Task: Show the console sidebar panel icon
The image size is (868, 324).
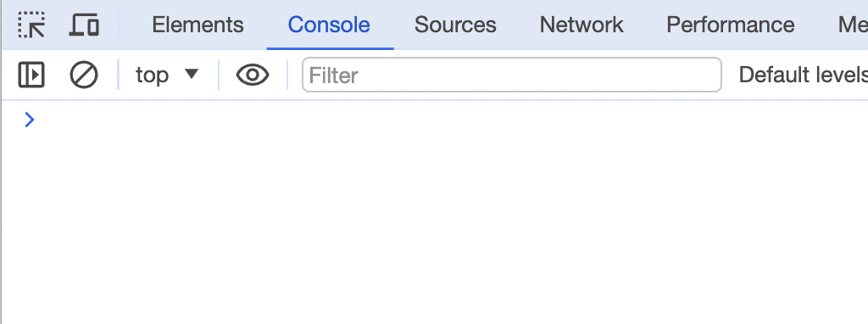Action: 31,75
